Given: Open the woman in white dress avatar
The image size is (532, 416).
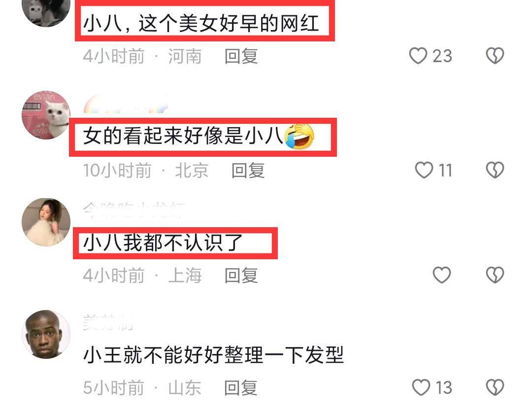Looking at the screenshot, I should tap(46, 222).
